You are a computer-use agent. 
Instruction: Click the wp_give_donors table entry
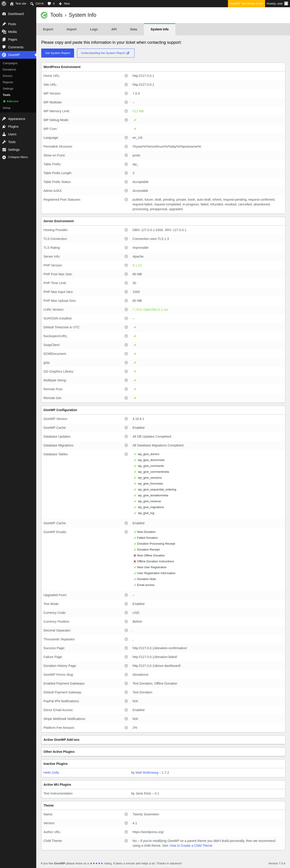click(x=149, y=454)
